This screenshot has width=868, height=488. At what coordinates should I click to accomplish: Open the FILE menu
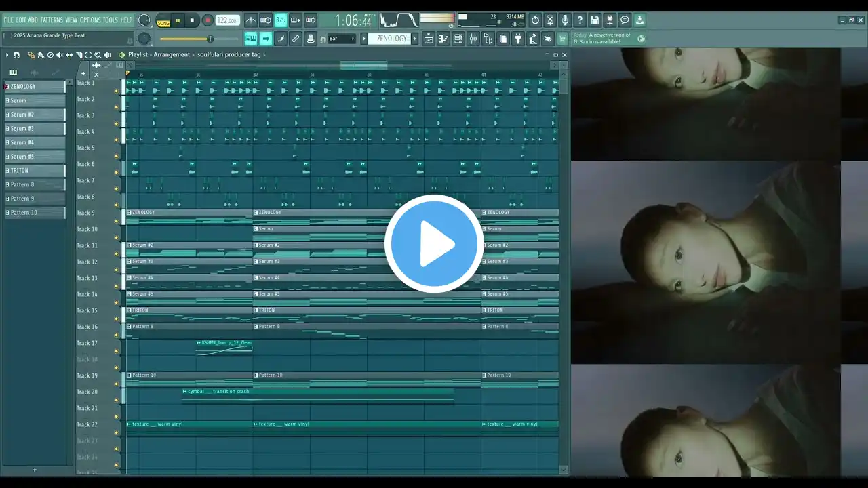click(9, 20)
